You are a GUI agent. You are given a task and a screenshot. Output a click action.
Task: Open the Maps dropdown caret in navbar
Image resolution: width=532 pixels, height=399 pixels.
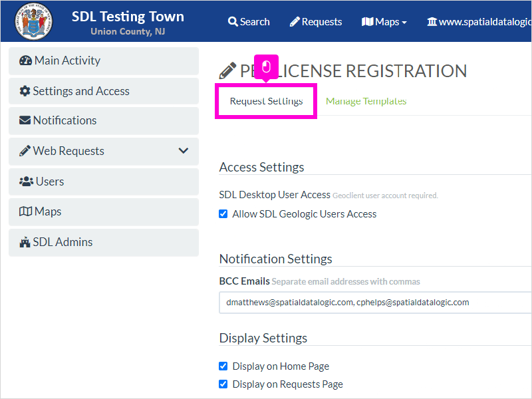click(404, 23)
